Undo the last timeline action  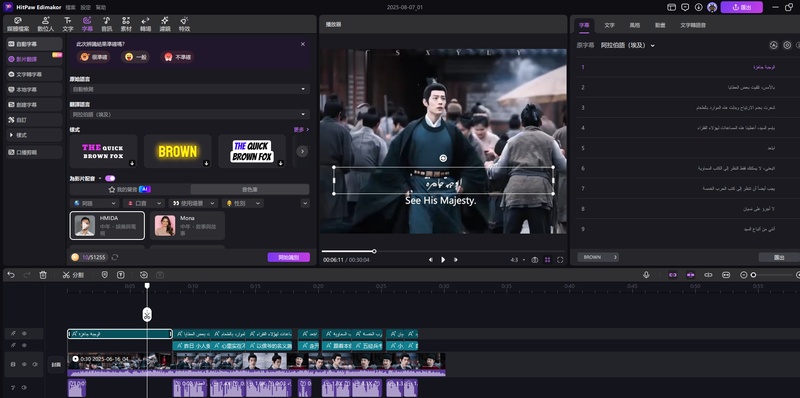pyautogui.click(x=11, y=275)
